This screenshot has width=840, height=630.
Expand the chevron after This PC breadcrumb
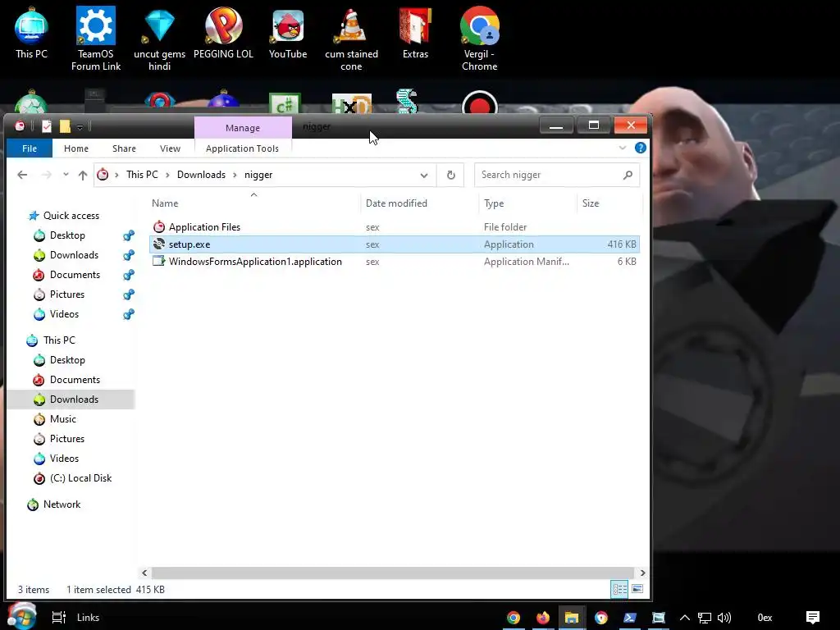[x=167, y=175]
